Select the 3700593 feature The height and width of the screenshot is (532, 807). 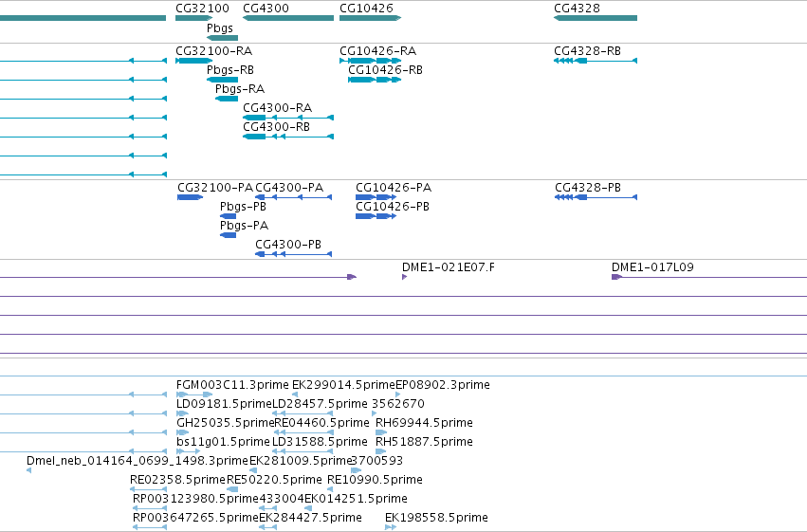tap(357, 470)
